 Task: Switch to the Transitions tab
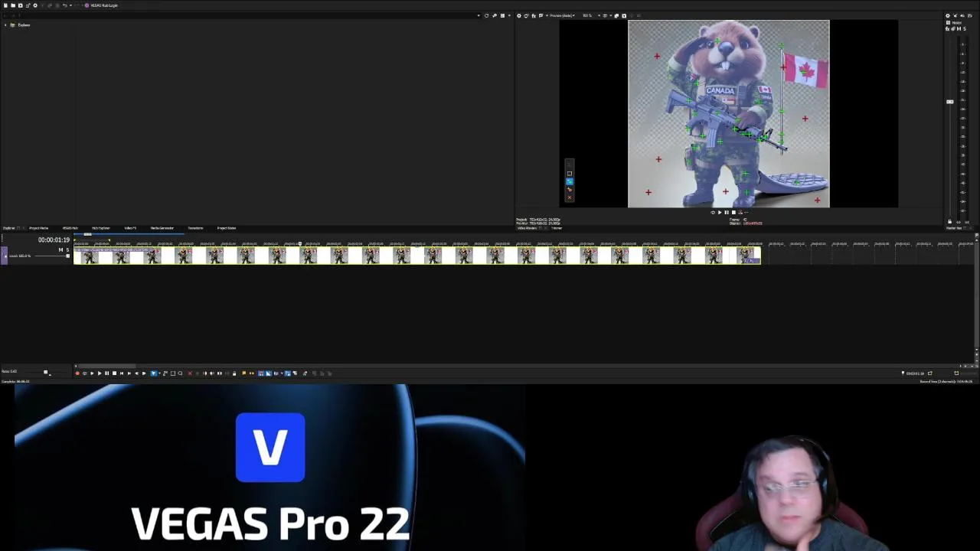tap(195, 228)
